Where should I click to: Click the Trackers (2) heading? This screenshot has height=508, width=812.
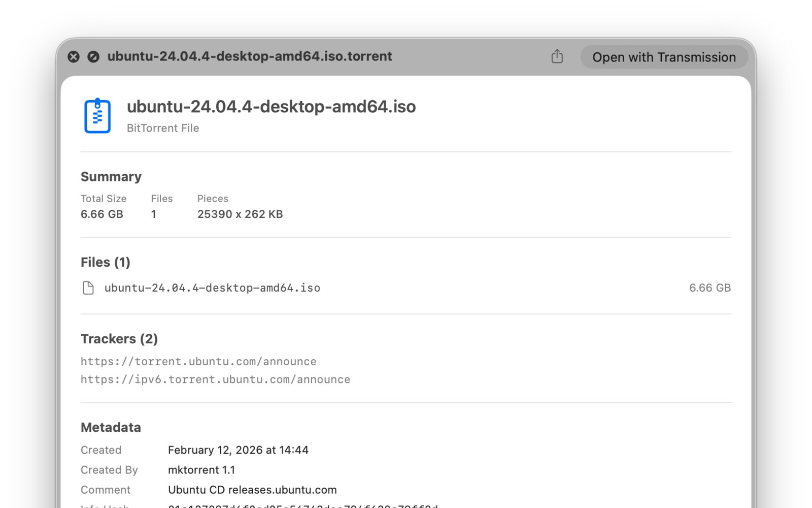click(119, 339)
